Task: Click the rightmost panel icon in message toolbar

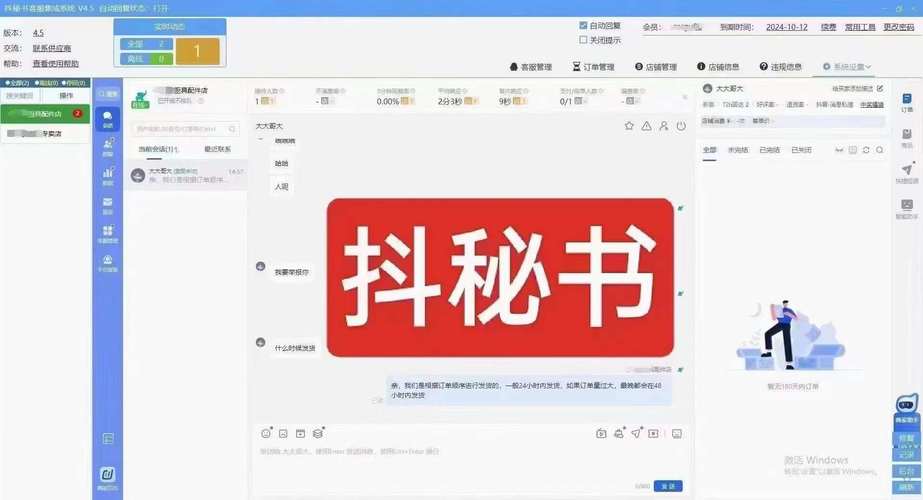Action: coord(677,433)
